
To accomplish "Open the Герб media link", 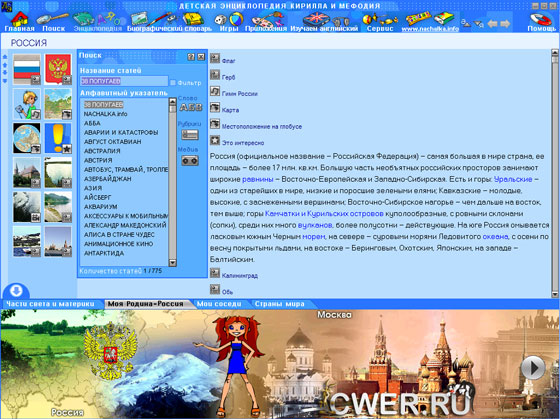I will click(x=222, y=75).
